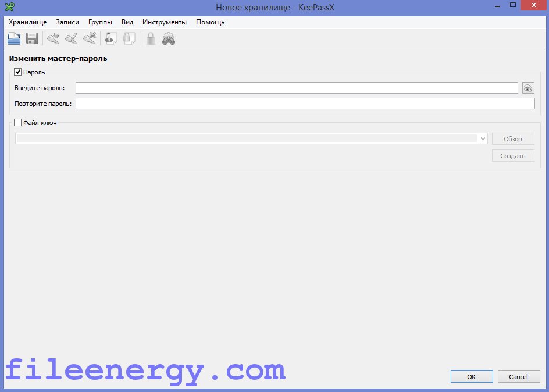
Task: Open search with the binoculars icon
Action: tap(169, 38)
